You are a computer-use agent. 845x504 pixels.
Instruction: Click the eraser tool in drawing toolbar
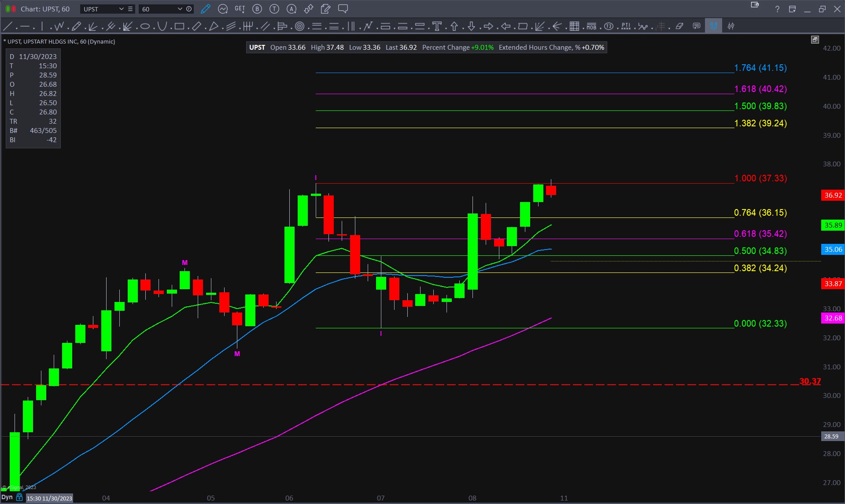point(679,26)
